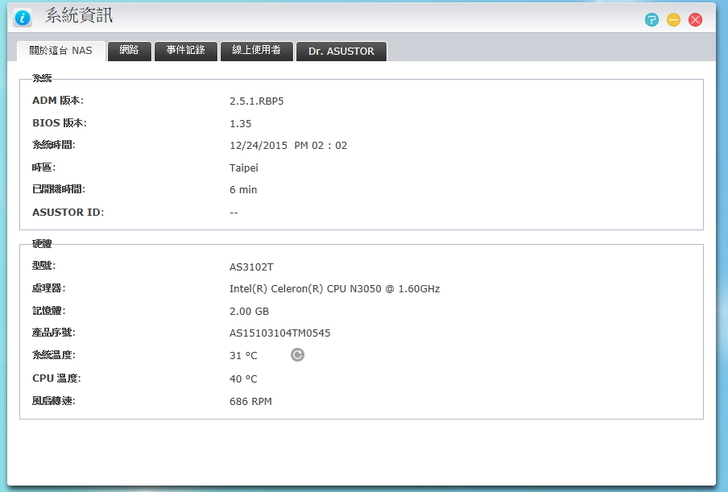Click the ASUSTOR ID label
728x492 pixels.
(x=68, y=212)
